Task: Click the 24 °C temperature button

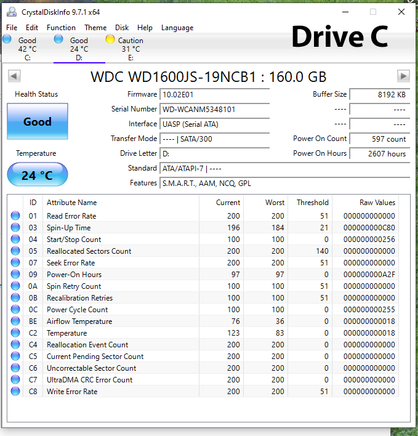Action: (37, 175)
